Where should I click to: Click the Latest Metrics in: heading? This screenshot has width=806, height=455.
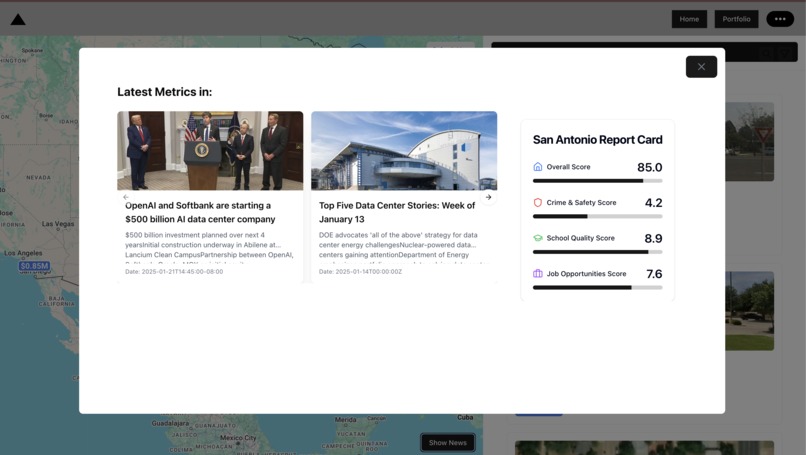[x=164, y=92]
